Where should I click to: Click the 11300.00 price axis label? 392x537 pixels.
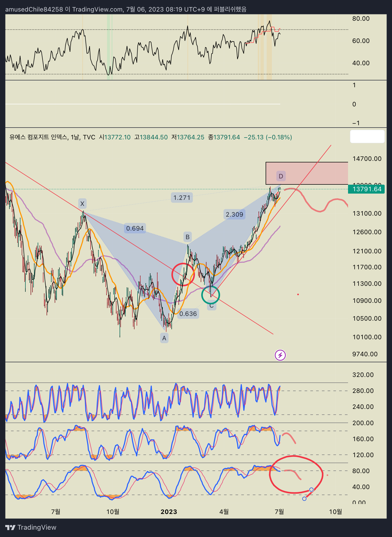[367, 284]
